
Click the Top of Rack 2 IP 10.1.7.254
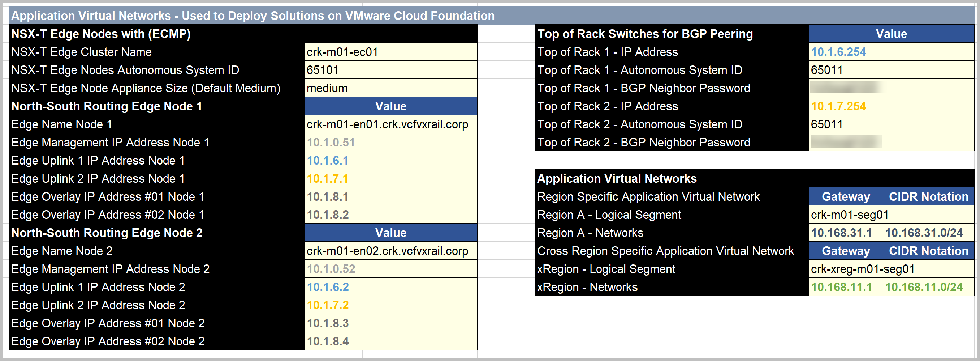click(x=891, y=106)
